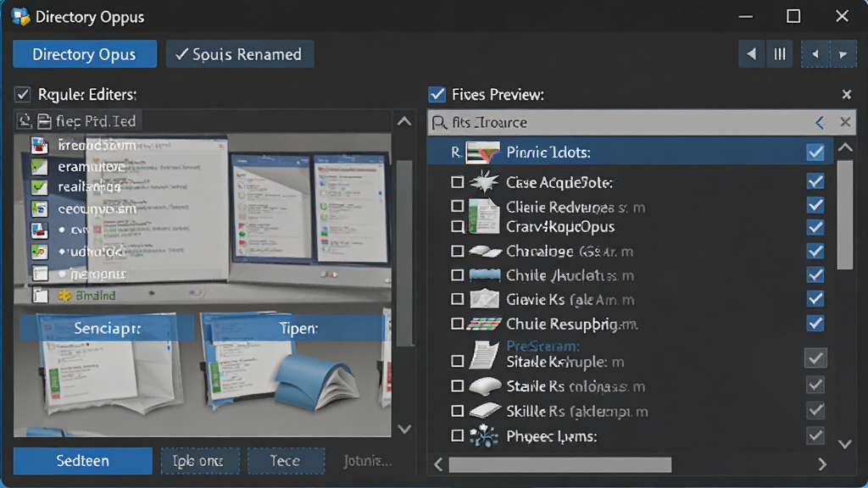This screenshot has width=868, height=488.
Task: Click the starburst icon beside Case AcqdeFote
Action: 484,182
